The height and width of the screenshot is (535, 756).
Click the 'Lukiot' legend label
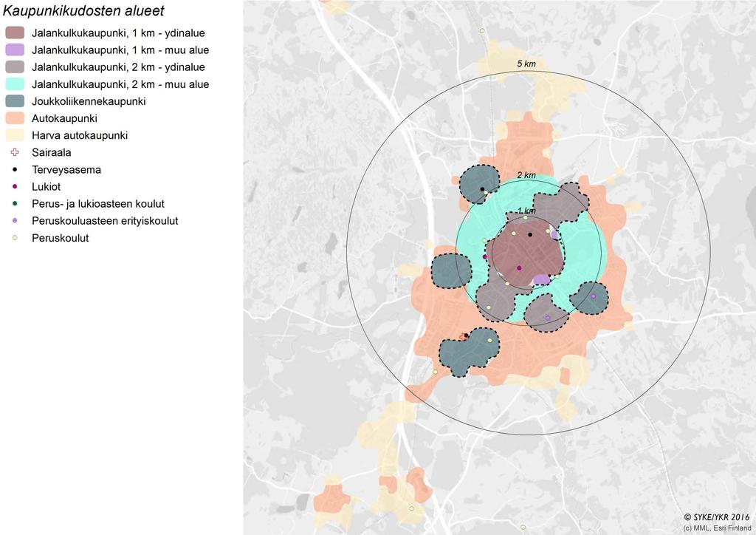(x=47, y=187)
